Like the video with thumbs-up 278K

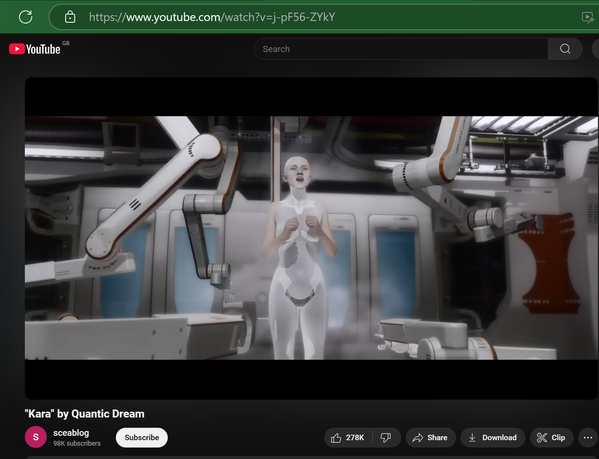tap(348, 438)
